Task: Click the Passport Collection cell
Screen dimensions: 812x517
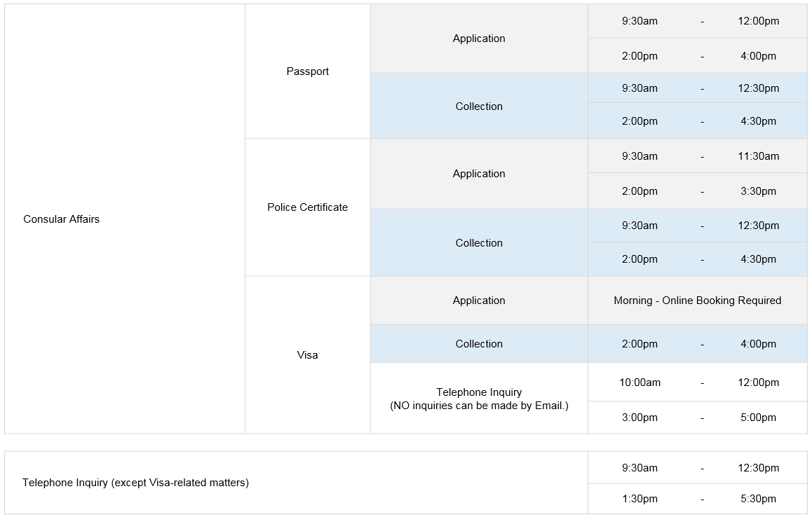Action: [479, 106]
